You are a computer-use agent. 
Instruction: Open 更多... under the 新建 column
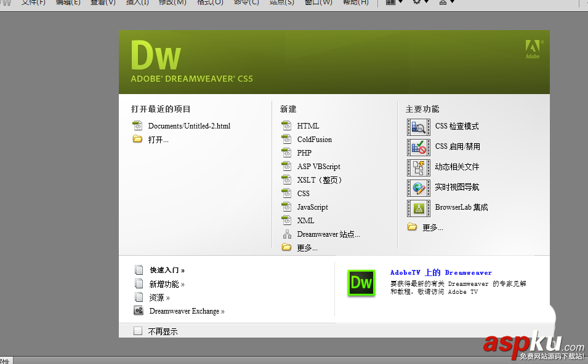(307, 248)
